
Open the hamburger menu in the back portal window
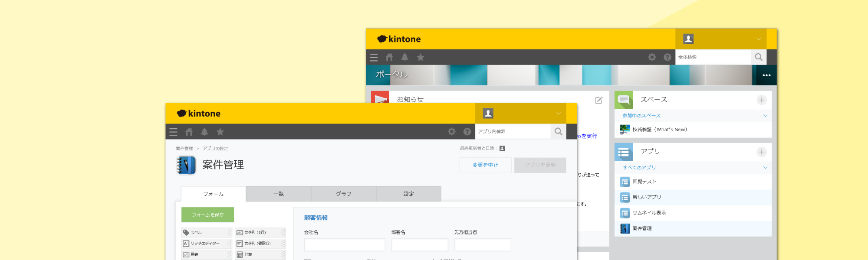pos(374,57)
